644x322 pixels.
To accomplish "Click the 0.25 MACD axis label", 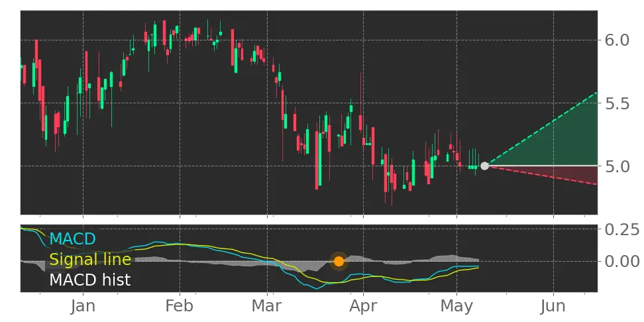I will (622, 229).
